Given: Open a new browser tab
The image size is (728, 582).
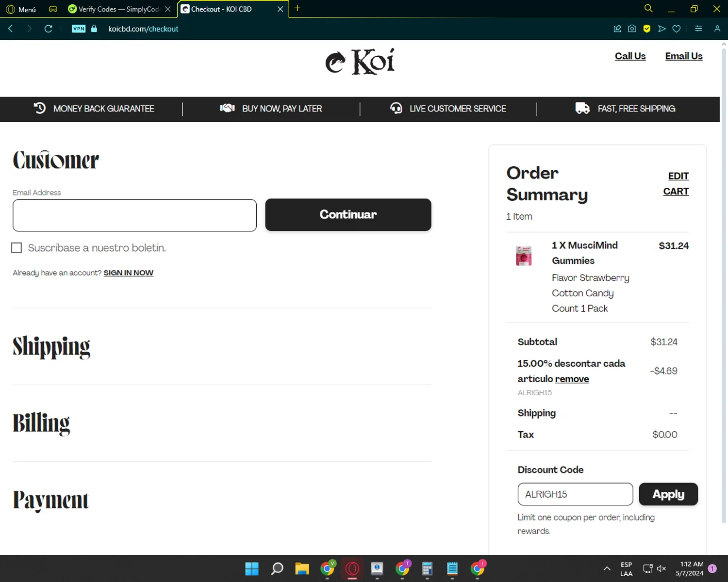Looking at the screenshot, I should (298, 8).
